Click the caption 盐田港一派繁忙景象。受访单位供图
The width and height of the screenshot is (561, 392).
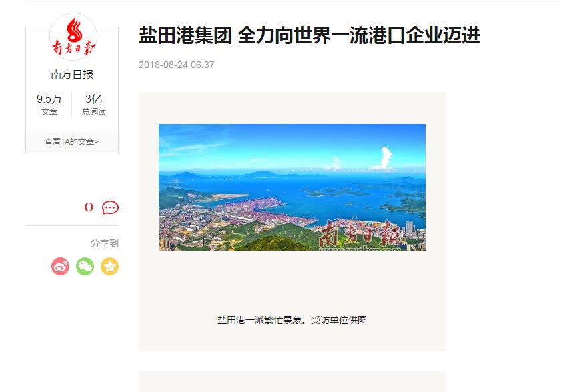pyautogui.click(x=292, y=320)
